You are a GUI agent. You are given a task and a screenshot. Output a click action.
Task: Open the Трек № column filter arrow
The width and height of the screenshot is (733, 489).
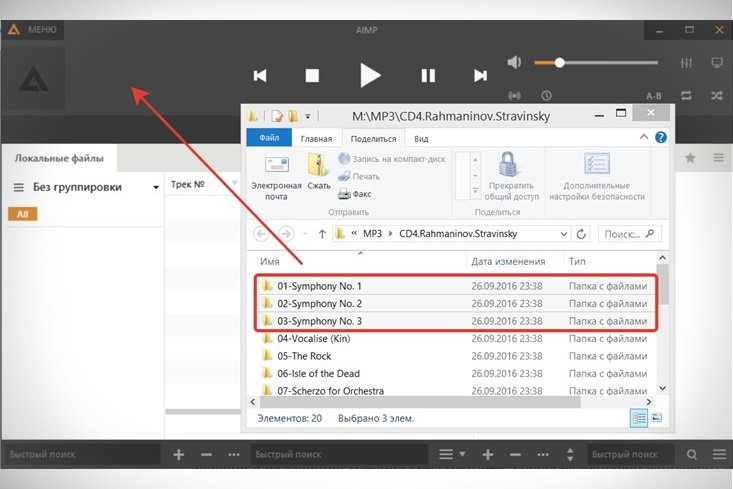235,183
